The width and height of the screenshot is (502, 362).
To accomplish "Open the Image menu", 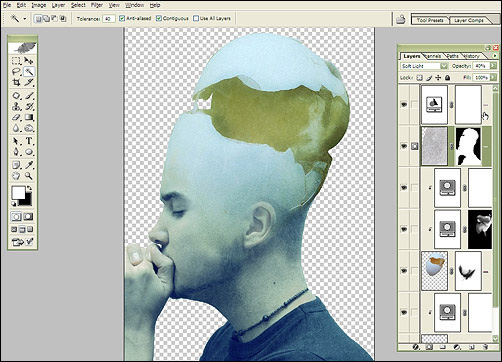I will pos(39,5).
